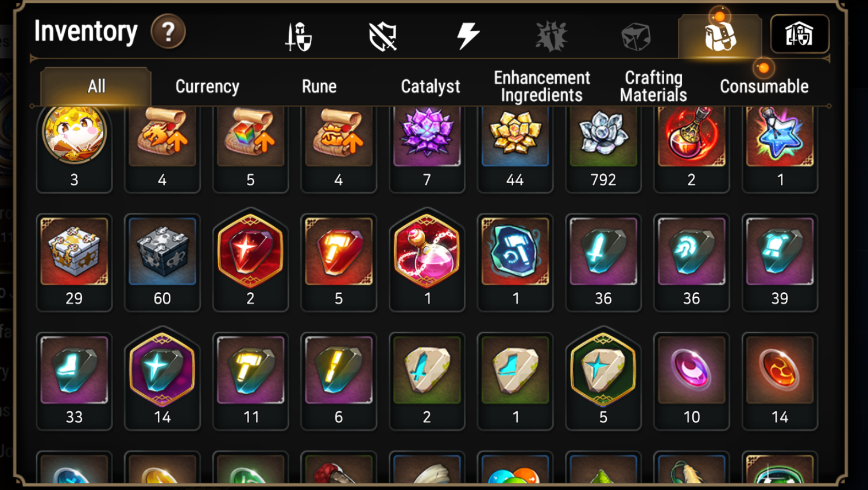Select the spiky burst category icon
This screenshot has width=868, height=490.
552,36
